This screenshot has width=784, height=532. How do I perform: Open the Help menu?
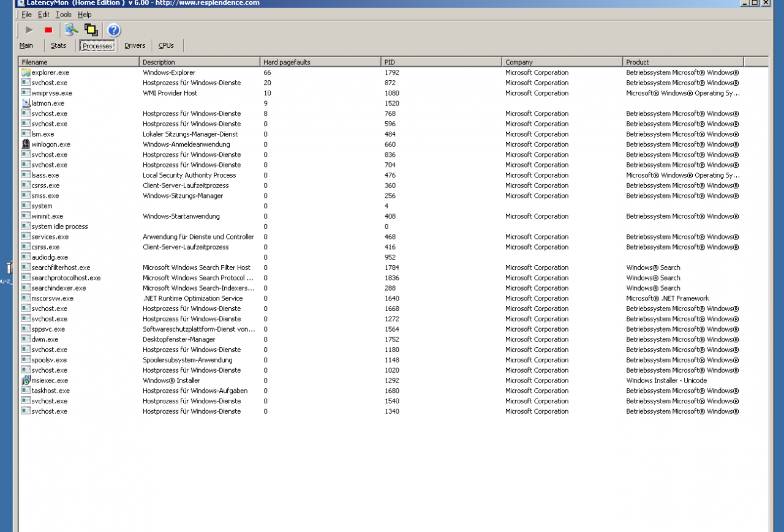(x=85, y=15)
